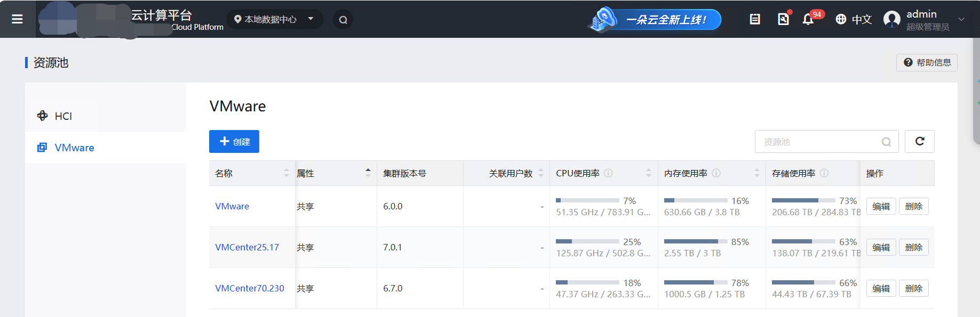Click VMCenter70.230 66% storage usage bar
The height and width of the screenshot is (317, 980).
(803, 283)
